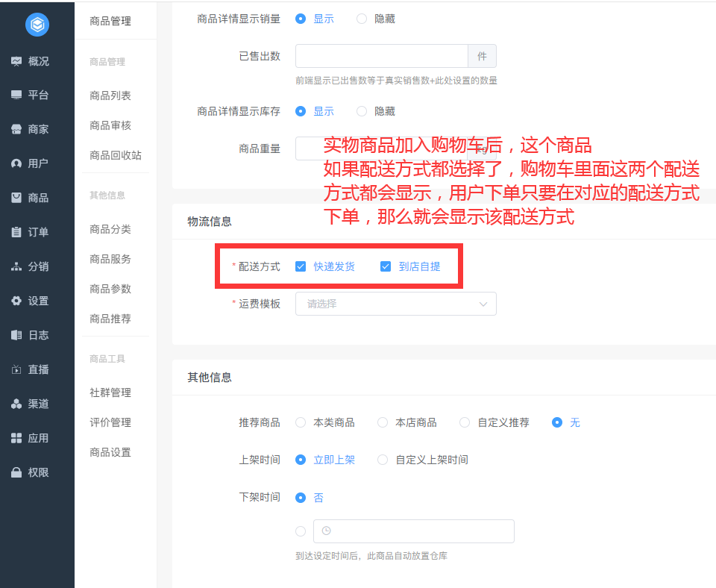Click the 物流信息 section heading
The width and height of the screenshot is (716, 588).
click(210, 222)
